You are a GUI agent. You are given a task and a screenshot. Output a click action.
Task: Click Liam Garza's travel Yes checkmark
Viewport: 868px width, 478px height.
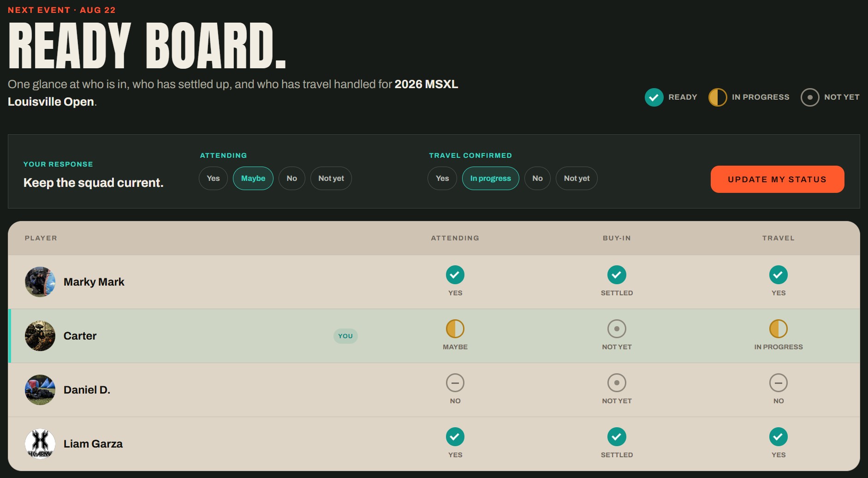[779, 437]
